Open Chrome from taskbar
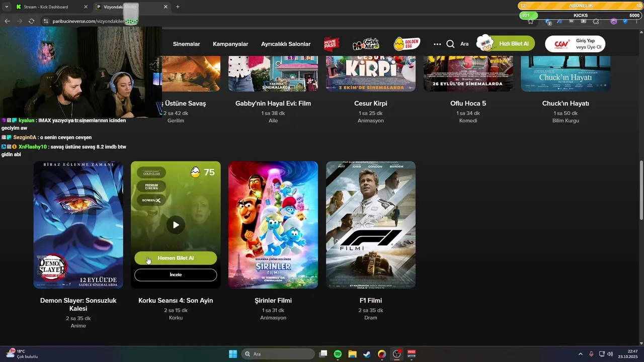 click(x=382, y=354)
